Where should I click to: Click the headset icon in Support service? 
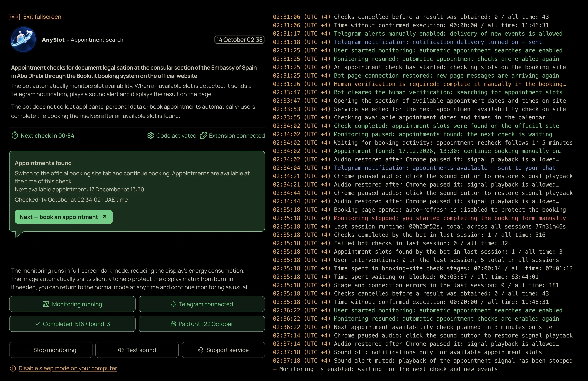click(201, 350)
